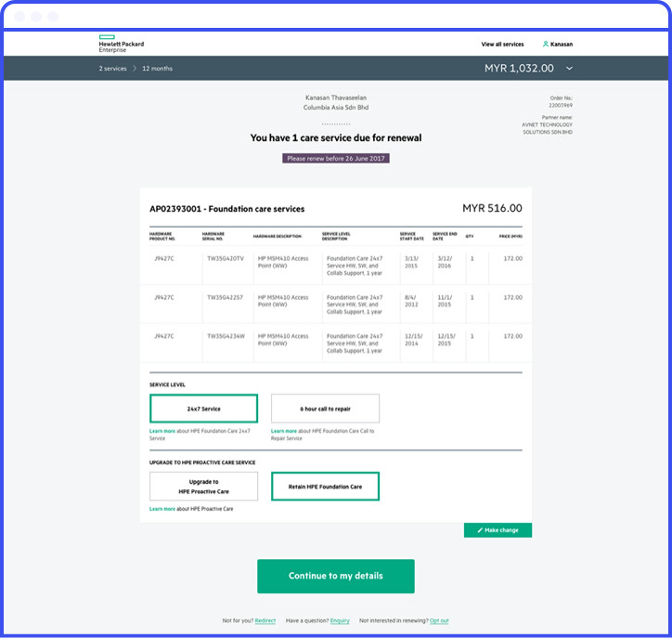
Task: Click the breadcrumb chevron separator arrow
Action: (135, 69)
